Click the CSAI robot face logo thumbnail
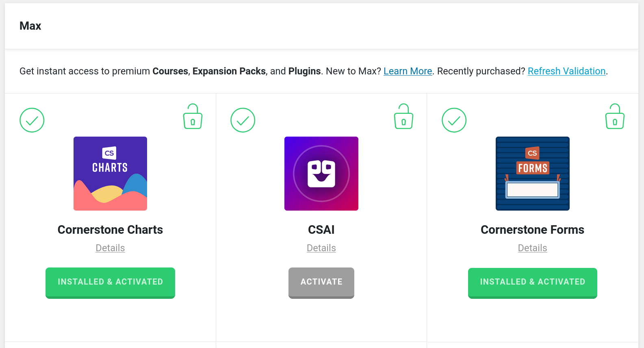 (321, 174)
